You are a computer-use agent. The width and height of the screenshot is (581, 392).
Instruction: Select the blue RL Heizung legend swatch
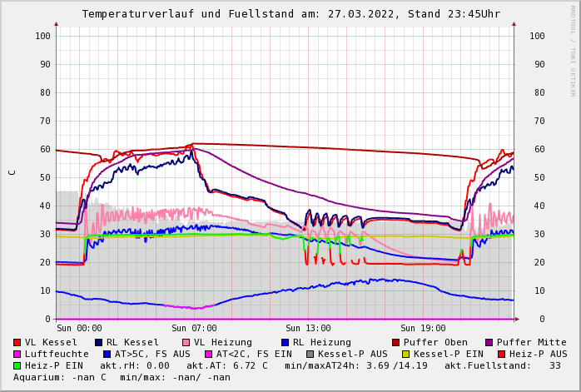pyautogui.click(x=285, y=342)
